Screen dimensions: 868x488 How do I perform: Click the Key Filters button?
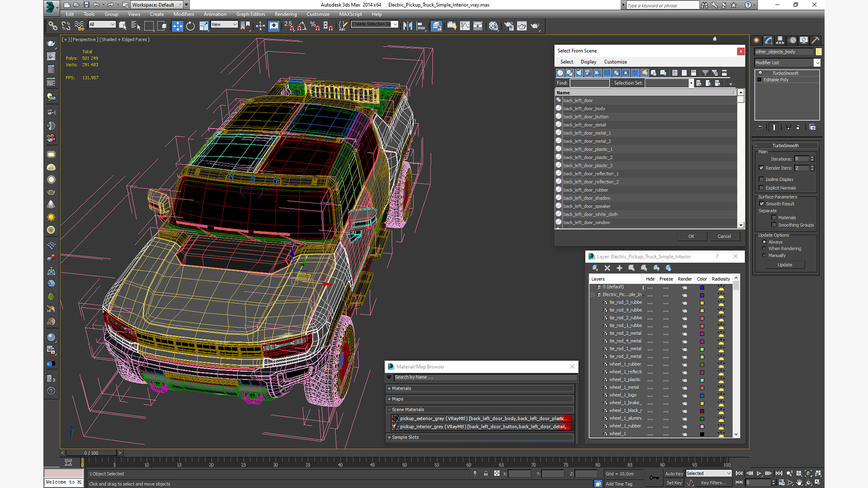coord(714,483)
